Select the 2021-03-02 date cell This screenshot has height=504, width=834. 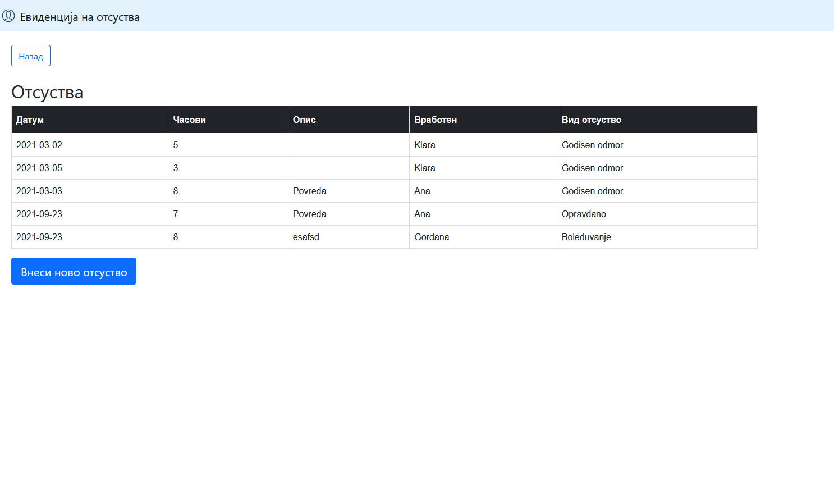pos(39,145)
